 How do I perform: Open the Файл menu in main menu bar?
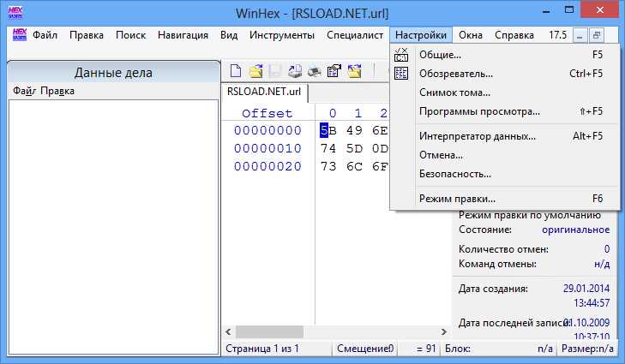tap(45, 35)
